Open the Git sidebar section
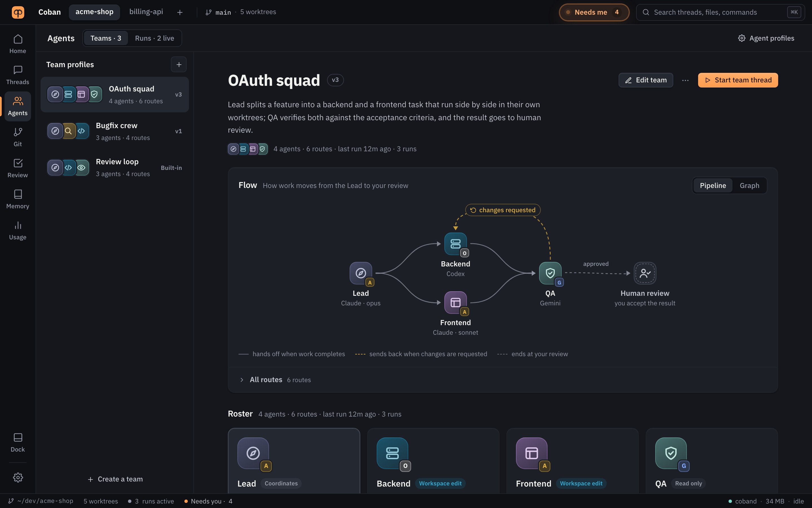This screenshot has width=812, height=508. coord(18,137)
